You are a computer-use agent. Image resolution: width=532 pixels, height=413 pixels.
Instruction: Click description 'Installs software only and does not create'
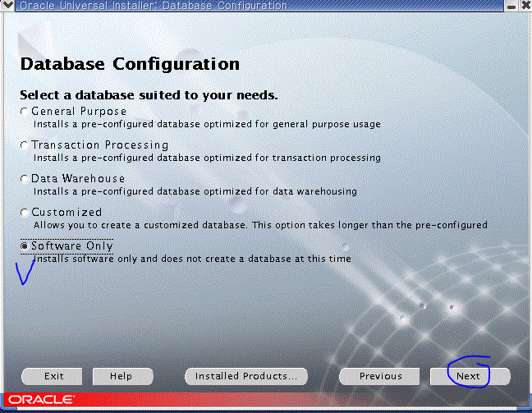(135, 259)
